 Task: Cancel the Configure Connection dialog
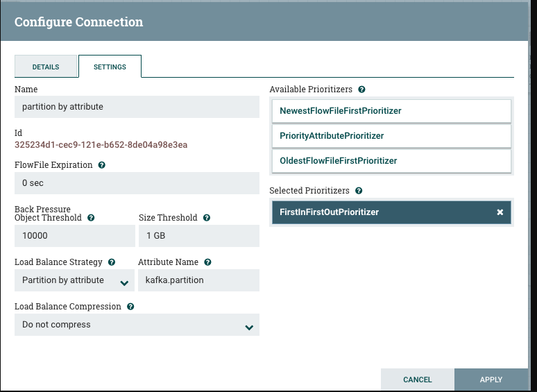418,380
